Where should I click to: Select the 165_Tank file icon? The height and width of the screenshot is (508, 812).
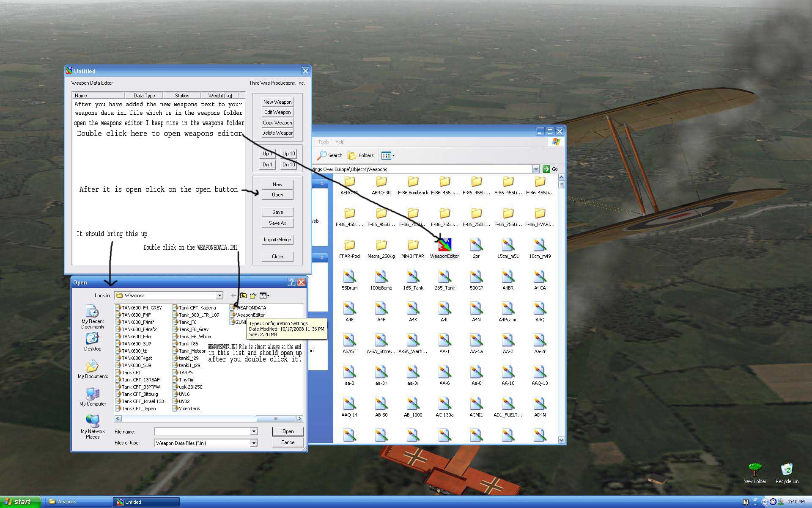[x=413, y=280]
